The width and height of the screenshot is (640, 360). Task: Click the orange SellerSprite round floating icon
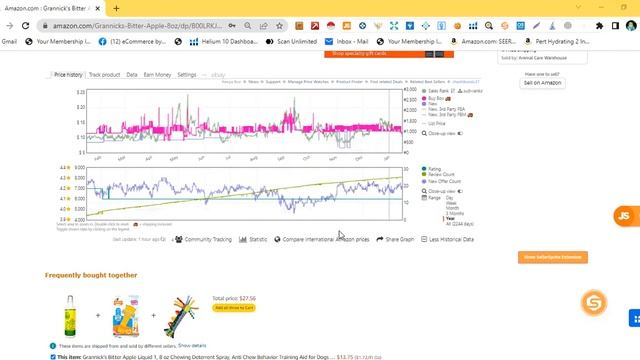pos(594,303)
